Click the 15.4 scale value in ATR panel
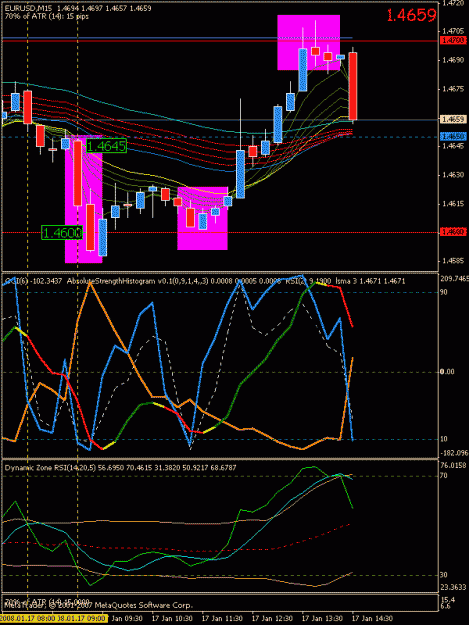The height and width of the screenshot is (625, 469). 446,600
